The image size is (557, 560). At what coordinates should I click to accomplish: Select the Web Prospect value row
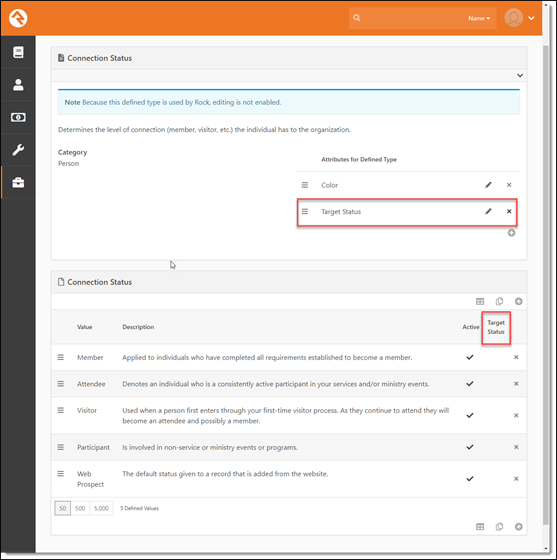289,479
